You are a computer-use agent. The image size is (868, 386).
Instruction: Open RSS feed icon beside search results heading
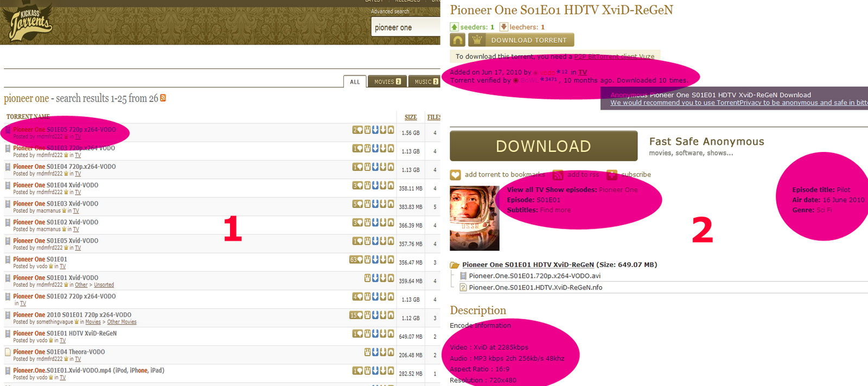point(163,98)
